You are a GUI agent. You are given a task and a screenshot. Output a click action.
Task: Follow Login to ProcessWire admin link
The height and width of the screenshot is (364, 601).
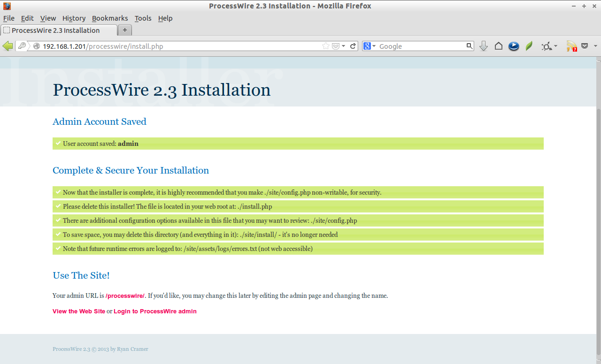click(155, 311)
